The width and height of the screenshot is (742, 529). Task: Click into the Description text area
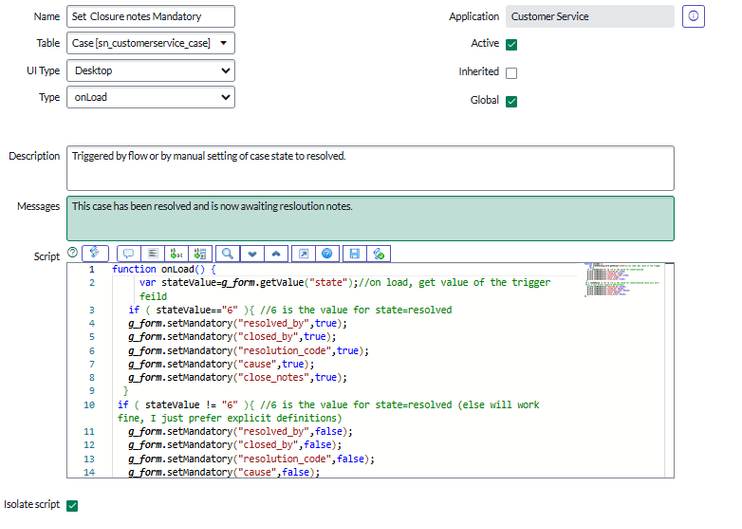pos(370,168)
